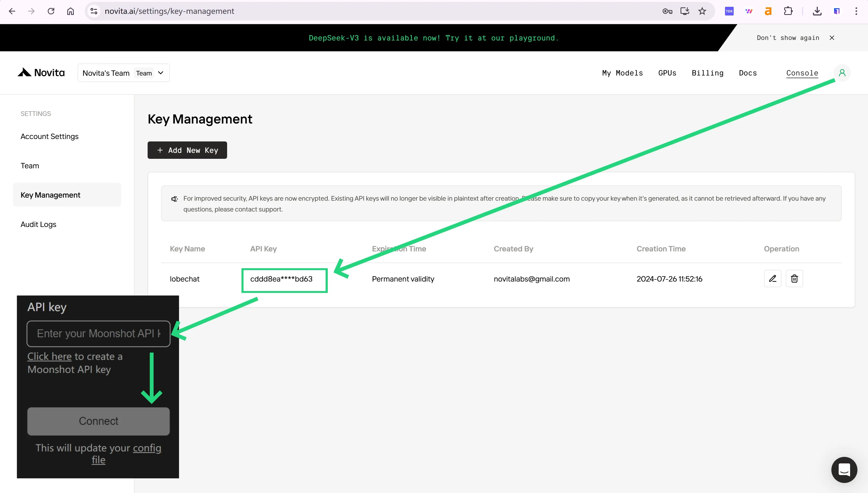View site information in address bar
This screenshot has width=868, height=493.
tap(94, 11)
